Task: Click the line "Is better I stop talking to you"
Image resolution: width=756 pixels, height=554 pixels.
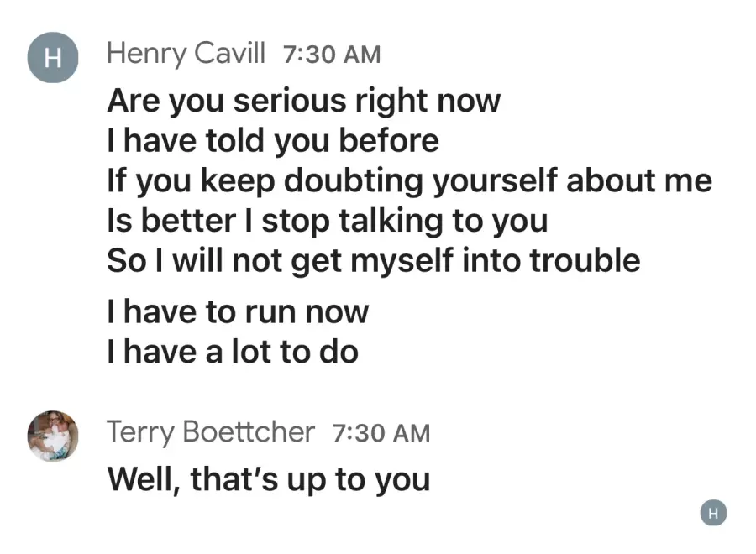Action: (x=328, y=221)
